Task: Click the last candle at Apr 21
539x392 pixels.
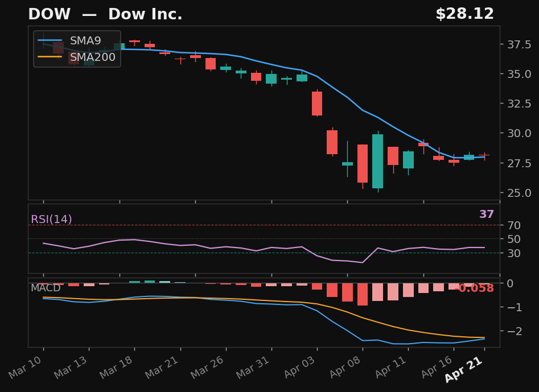Action: click(x=484, y=156)
